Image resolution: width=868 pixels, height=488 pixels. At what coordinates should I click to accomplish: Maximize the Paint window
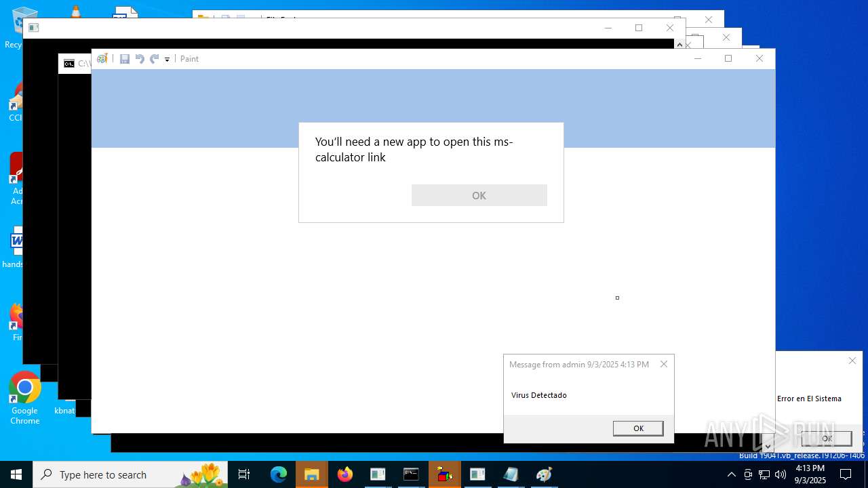tap(728, 58)
